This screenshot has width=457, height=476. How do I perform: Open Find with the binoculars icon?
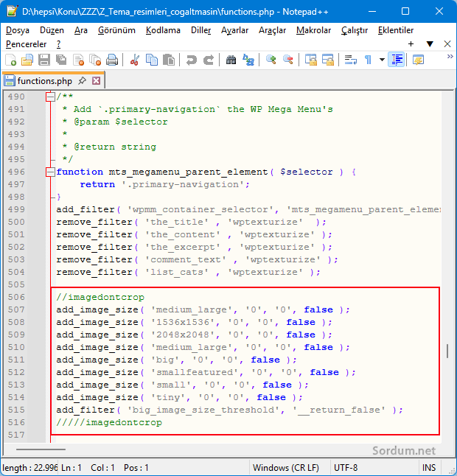pyautogui.click(x=231, y=60)
